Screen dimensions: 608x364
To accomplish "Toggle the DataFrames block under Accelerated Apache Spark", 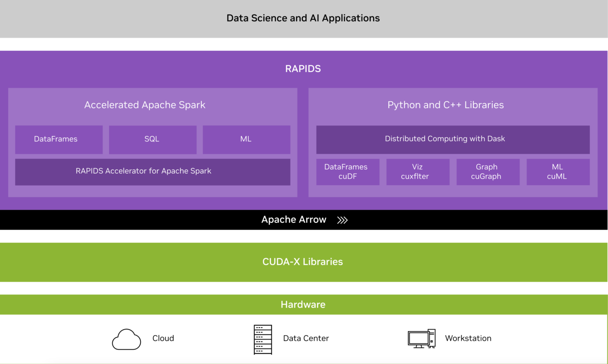I will tap(59, 139).
